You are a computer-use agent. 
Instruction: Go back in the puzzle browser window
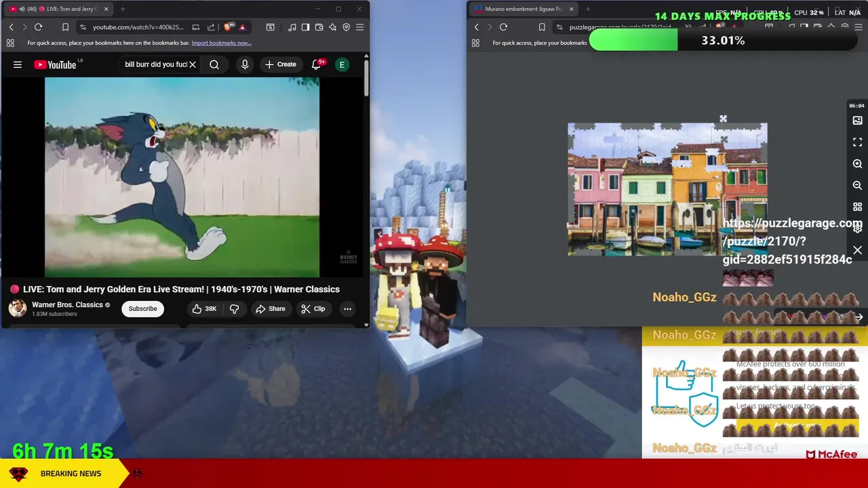(476, 27)
